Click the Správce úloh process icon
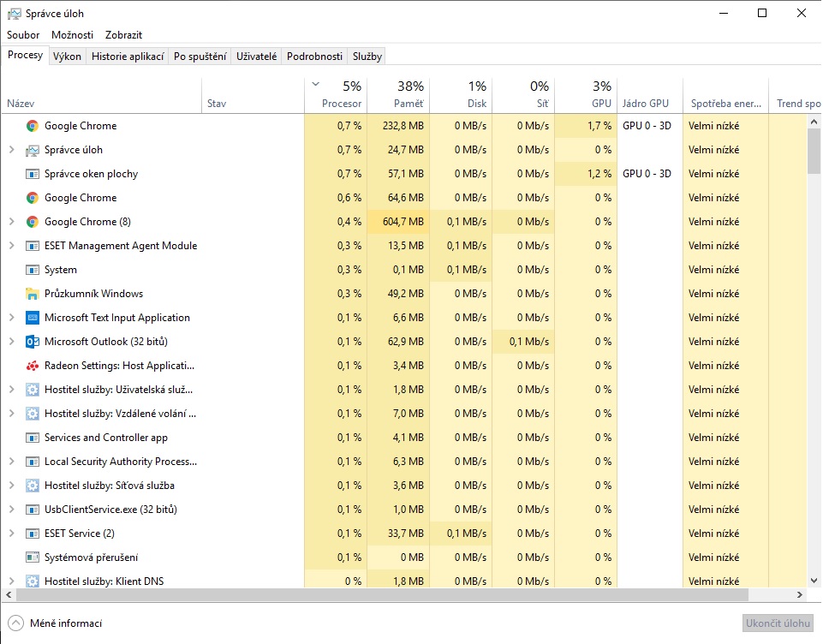823x644 pixels. (33, 150)
